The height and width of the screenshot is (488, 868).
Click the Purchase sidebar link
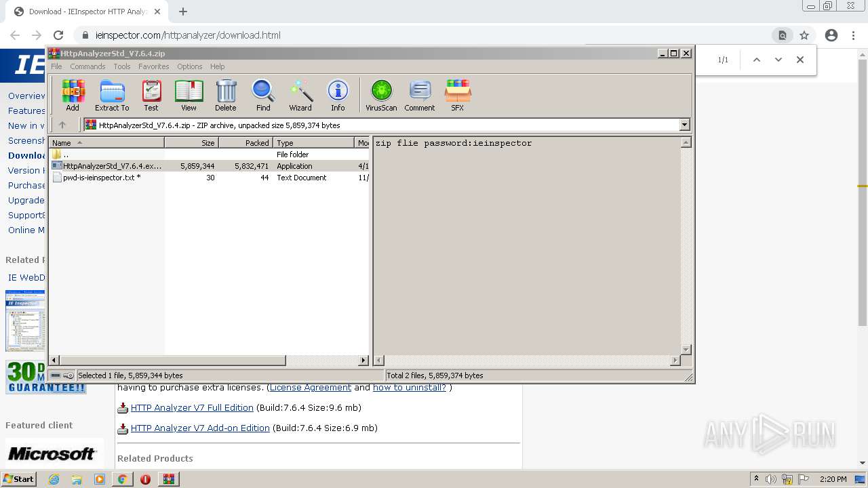click(x=26, y=185)
